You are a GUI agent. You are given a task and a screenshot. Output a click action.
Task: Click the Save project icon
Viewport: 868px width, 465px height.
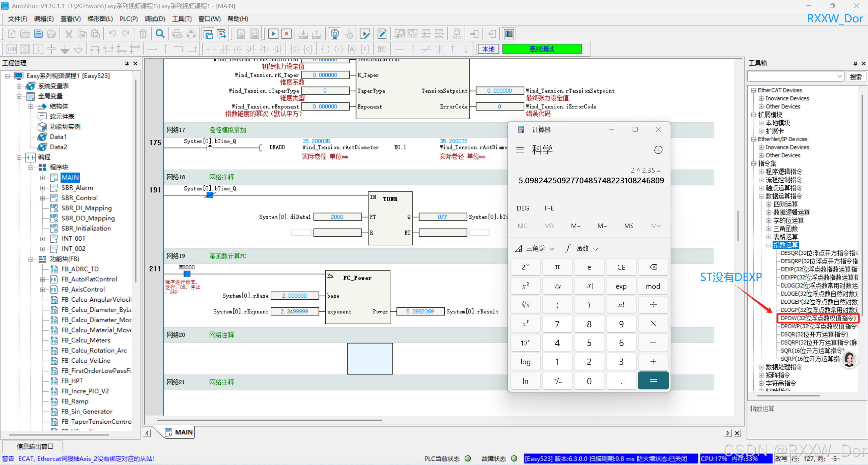tap(38, 34)
